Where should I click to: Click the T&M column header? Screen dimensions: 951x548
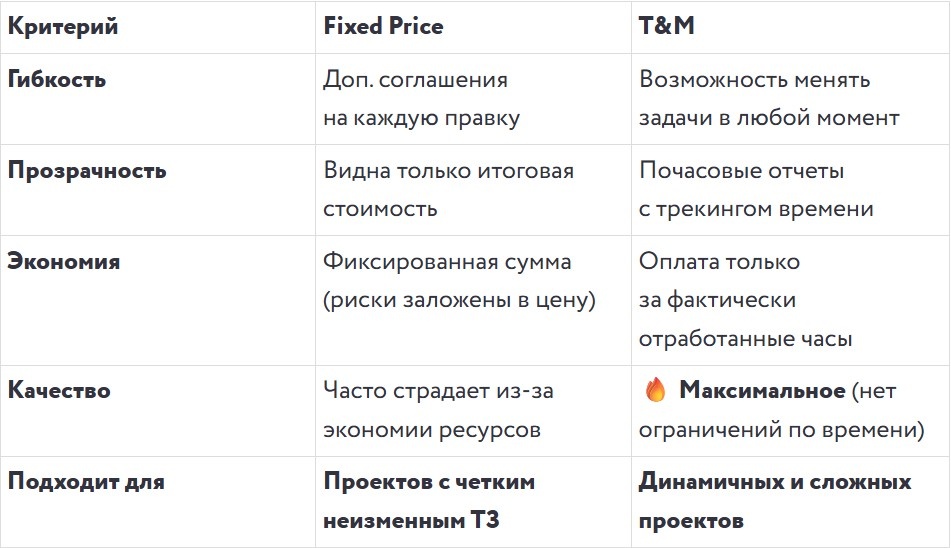[x=667, y=25]
